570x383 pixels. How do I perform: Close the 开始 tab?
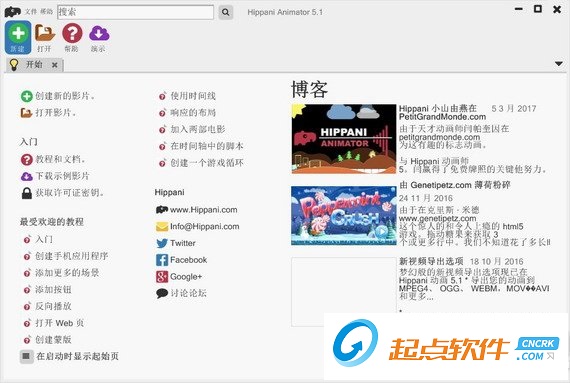(55, 65)
